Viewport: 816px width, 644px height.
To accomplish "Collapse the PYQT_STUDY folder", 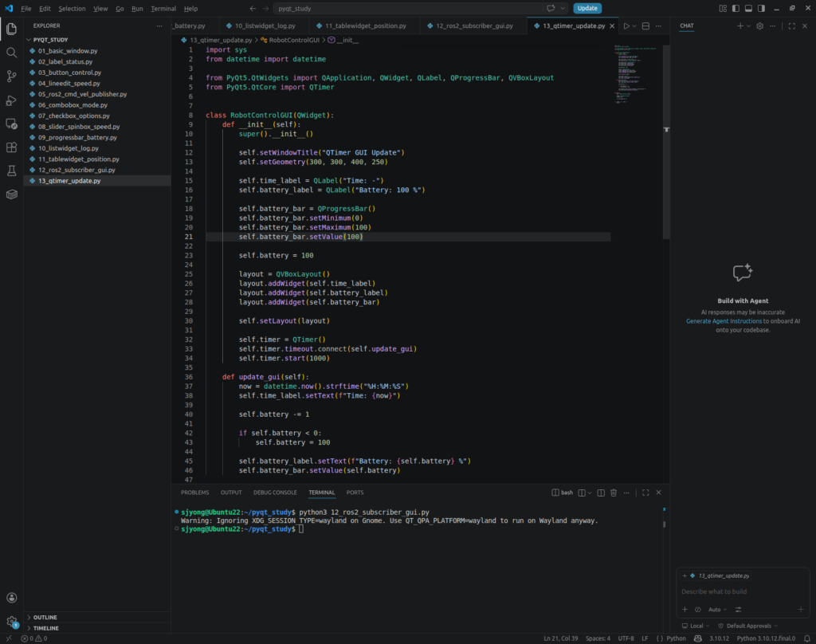I will (x=96, y=40).
